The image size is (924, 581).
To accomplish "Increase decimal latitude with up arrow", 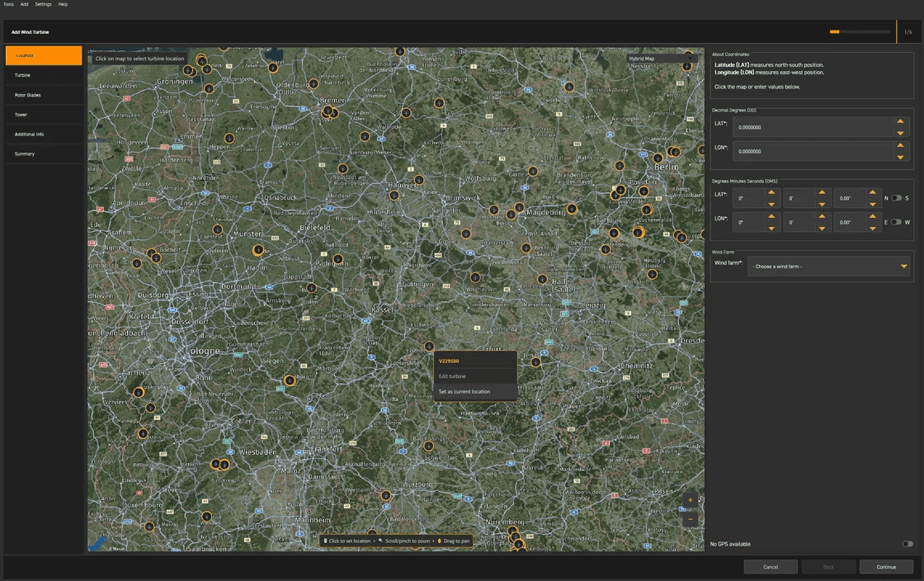I will coord(900,121).
